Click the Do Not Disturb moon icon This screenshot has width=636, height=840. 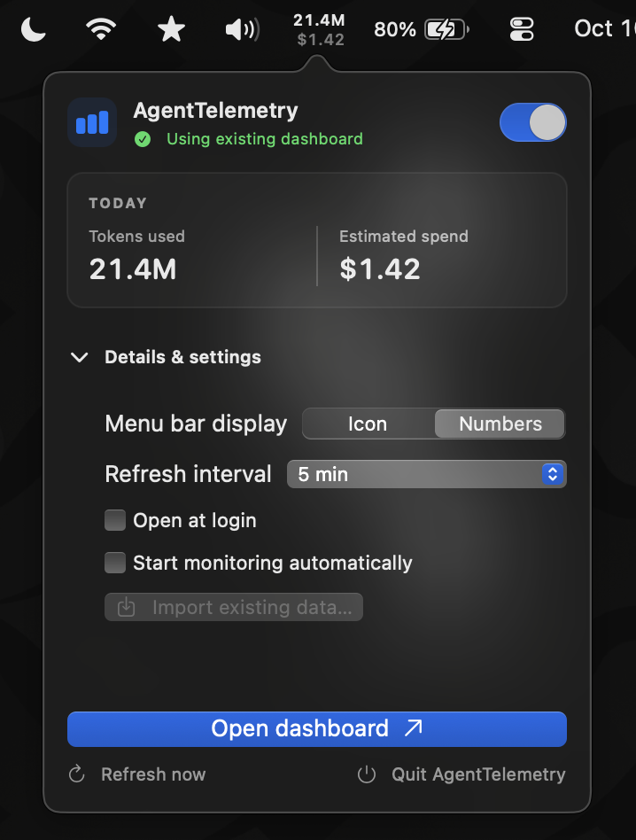pyautogui.click(x=33, y=29)
